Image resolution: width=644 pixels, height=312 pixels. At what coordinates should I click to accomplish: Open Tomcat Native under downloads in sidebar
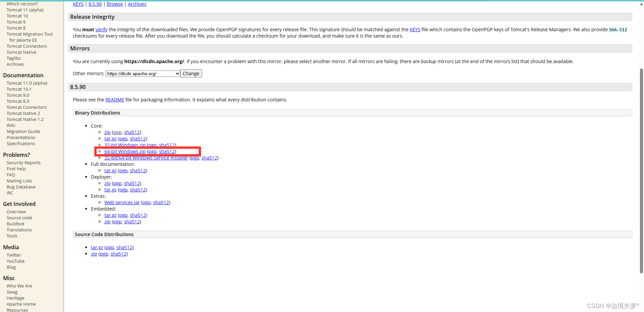coord(21,52)
